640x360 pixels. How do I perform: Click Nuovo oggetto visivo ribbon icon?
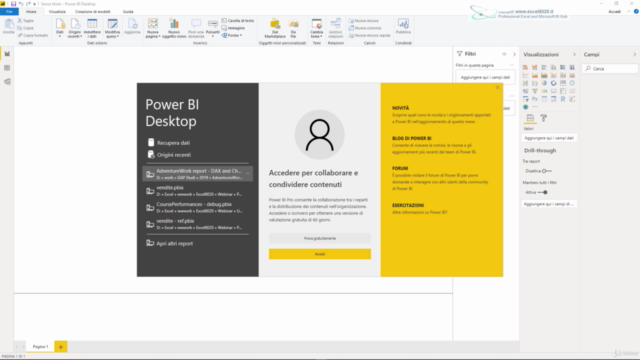(x=174, y=28)
